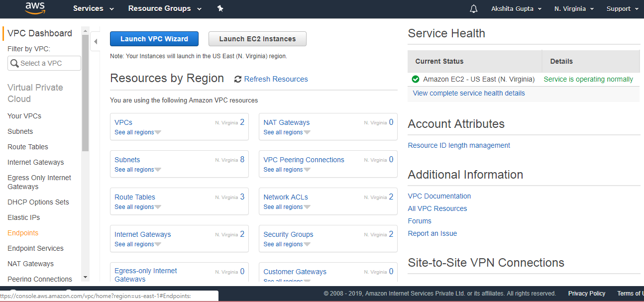Expand See all regions under Network ACLs

pyautogui.click(x=287, y=207)
